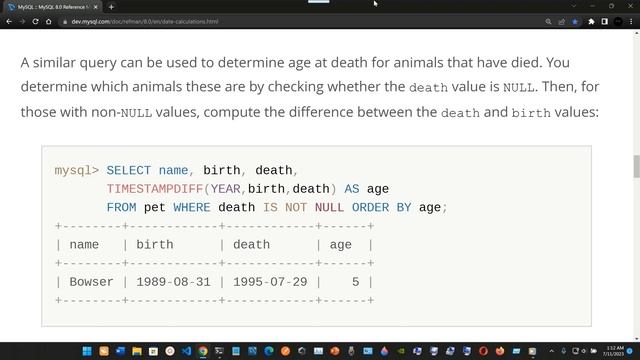Close the MySQL 8.0 Reference tab
640x360 pixels.
[96, 7]
